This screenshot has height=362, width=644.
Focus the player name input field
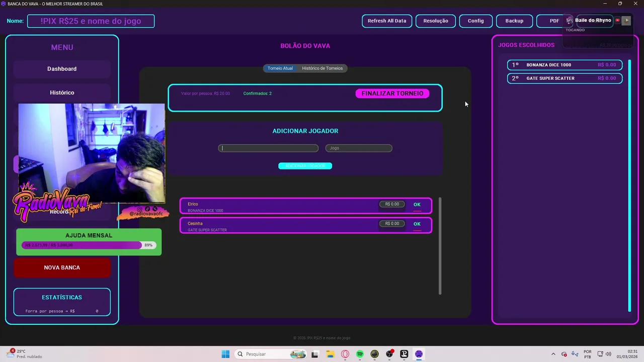(268, 148)
